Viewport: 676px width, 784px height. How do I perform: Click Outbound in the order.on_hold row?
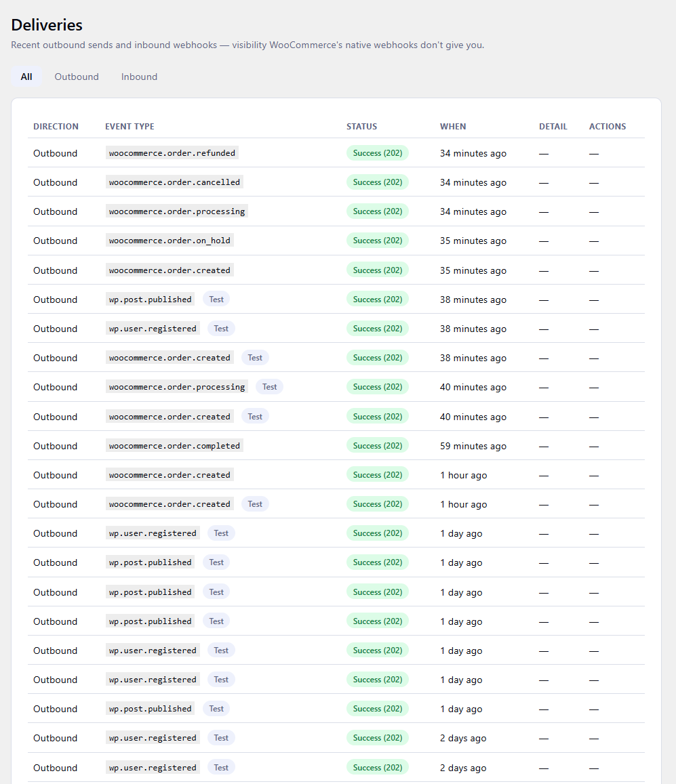click(55, 241)
